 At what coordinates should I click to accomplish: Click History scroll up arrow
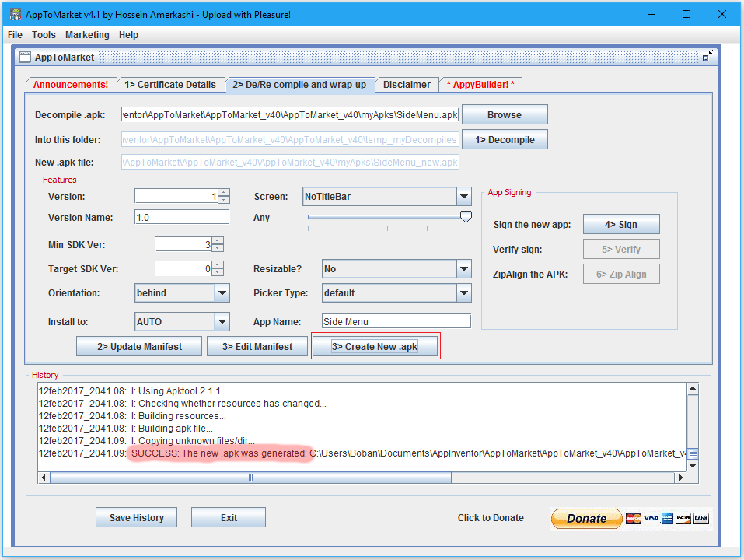(x=693, y=389)
